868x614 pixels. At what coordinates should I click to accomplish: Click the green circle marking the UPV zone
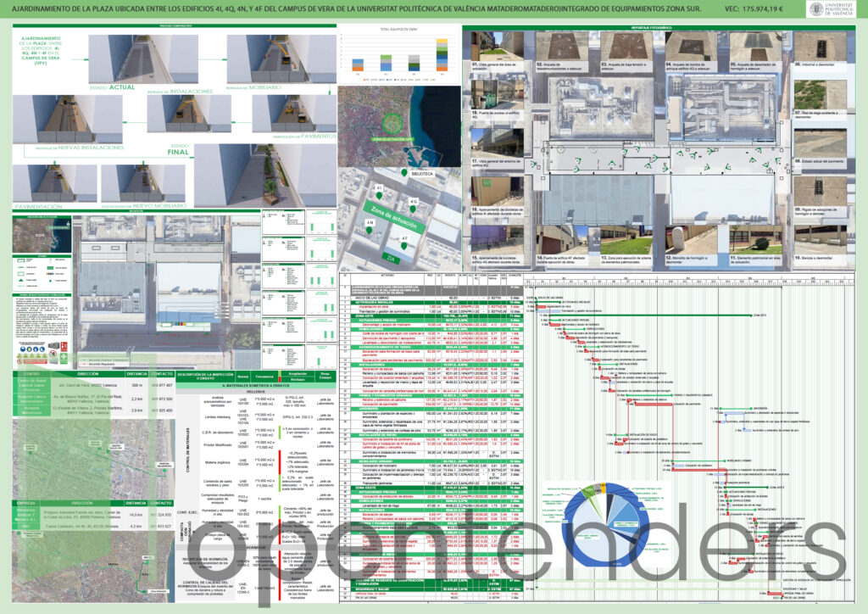click(392, 126)
